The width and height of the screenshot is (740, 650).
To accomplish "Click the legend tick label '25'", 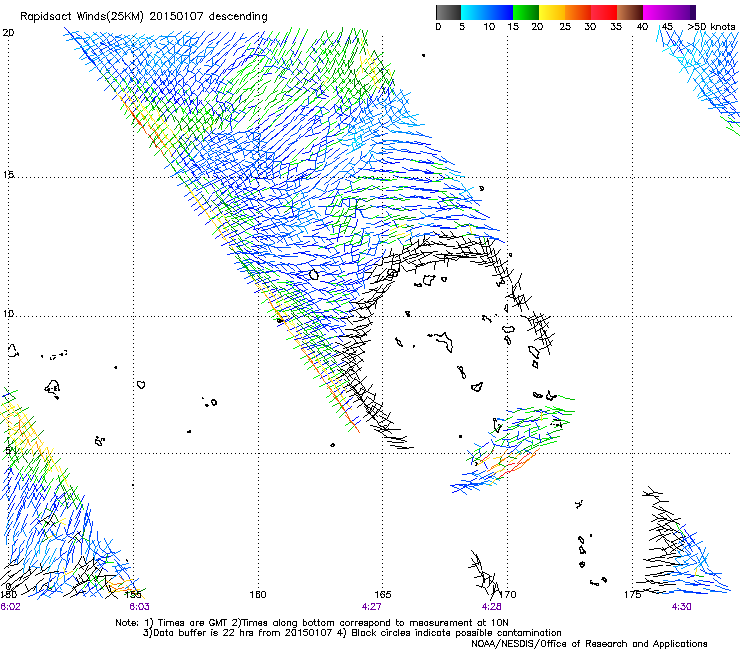I will click(x=565, y=27).
